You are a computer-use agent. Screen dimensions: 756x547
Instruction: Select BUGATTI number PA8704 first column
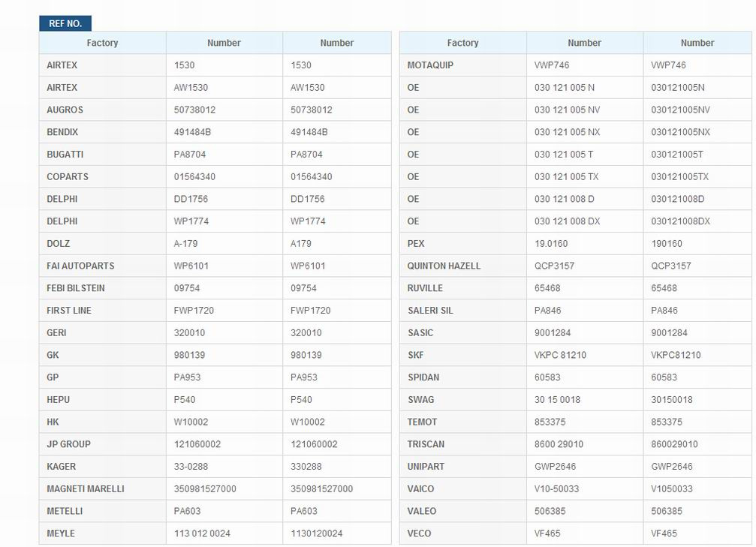tap(189, 155)
